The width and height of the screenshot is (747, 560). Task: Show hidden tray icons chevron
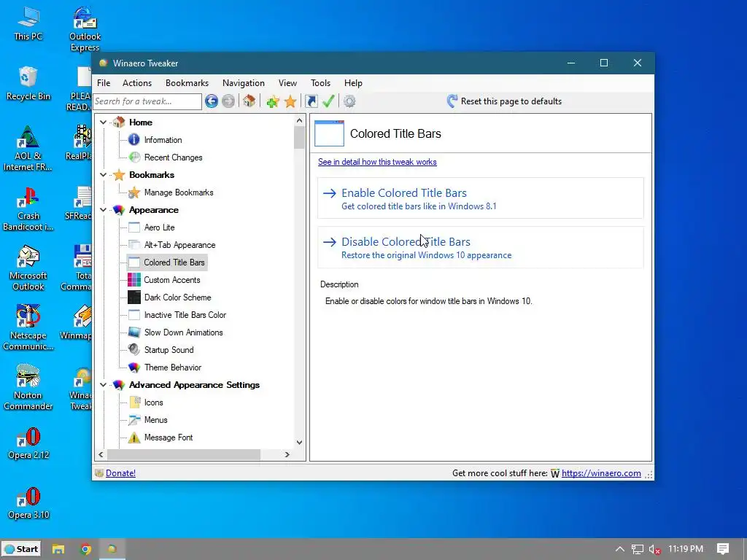620,549
